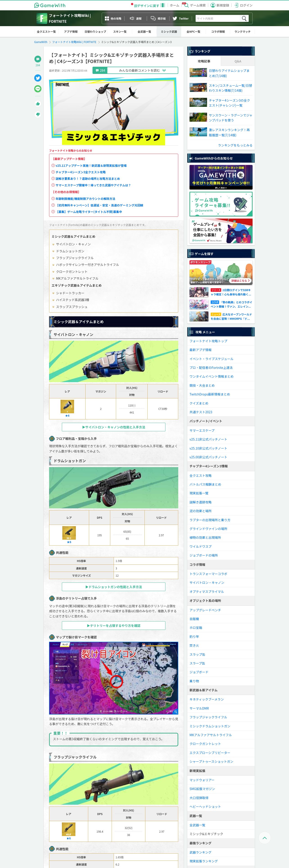Open 他の攻略 grid icon menu
Screen dimensions: 289x868
tap(113, 18)
